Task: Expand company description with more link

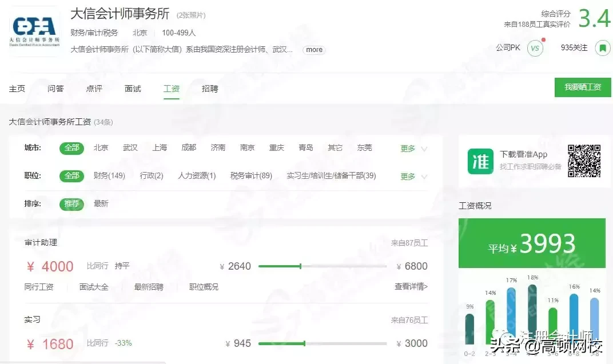Action: [x=313, y=50]
